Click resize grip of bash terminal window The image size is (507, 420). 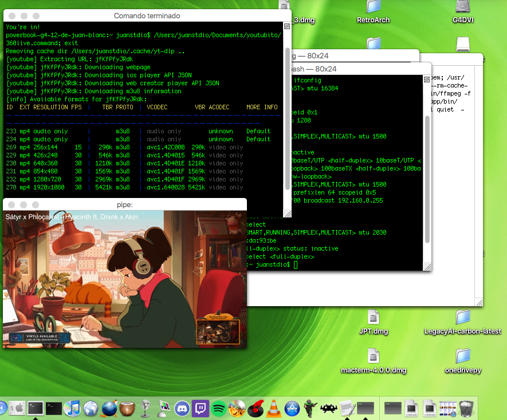[x=427, y=267]
